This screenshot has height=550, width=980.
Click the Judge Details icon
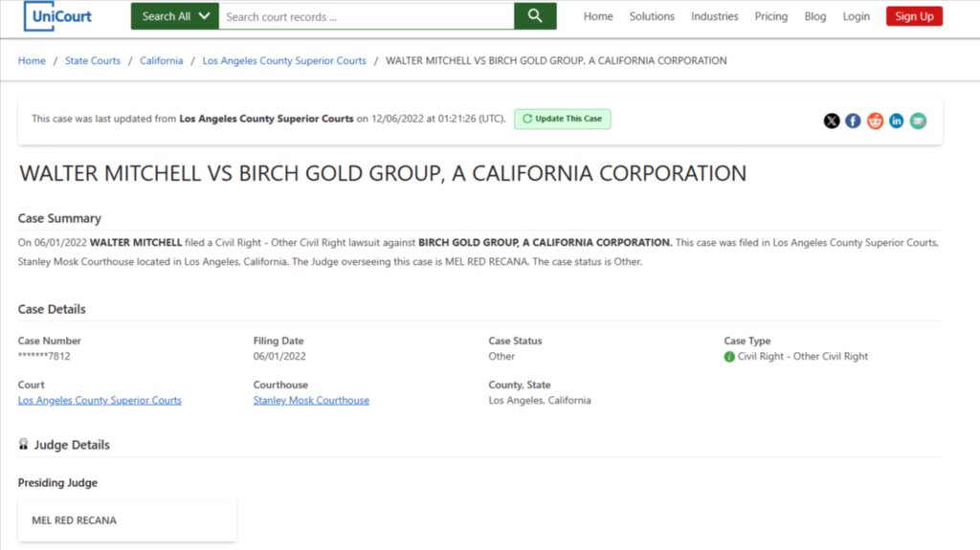tap(23, 444)
